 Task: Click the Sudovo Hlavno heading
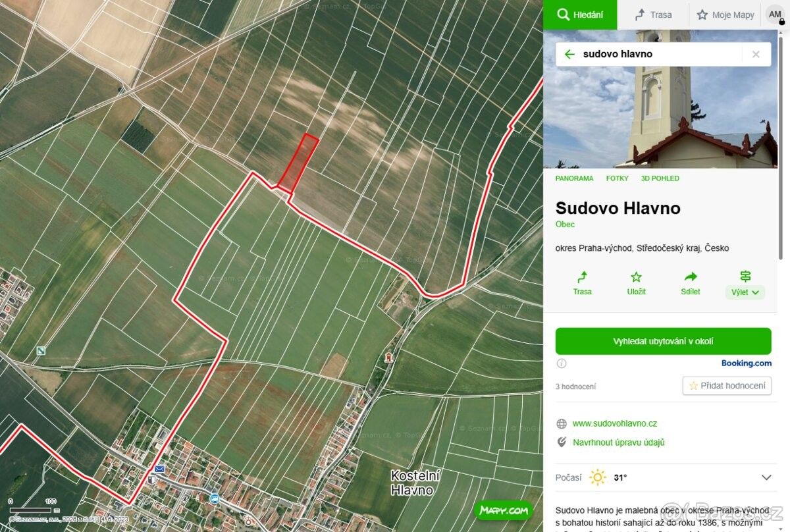(618, 208)
